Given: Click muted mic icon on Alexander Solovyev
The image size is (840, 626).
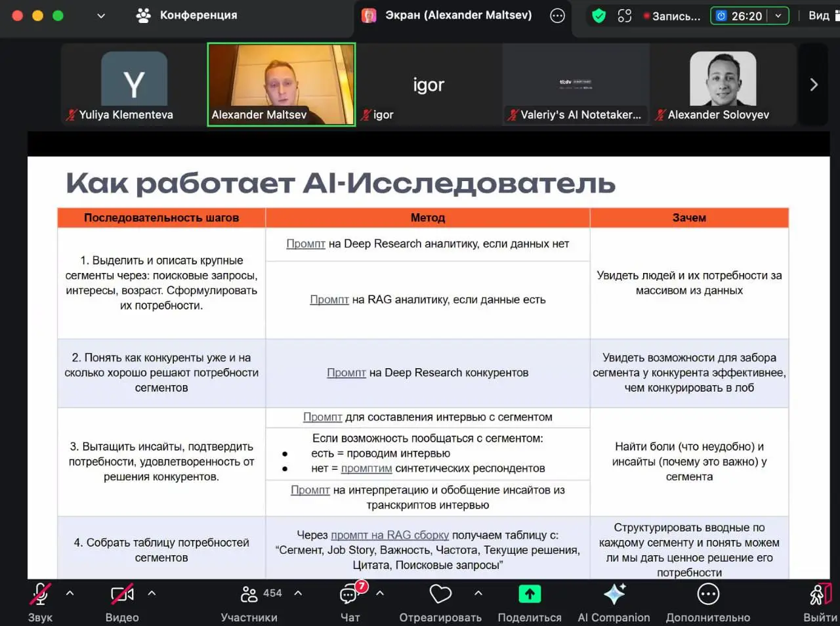Looking at the screenshot, I should tap(661, 115).
